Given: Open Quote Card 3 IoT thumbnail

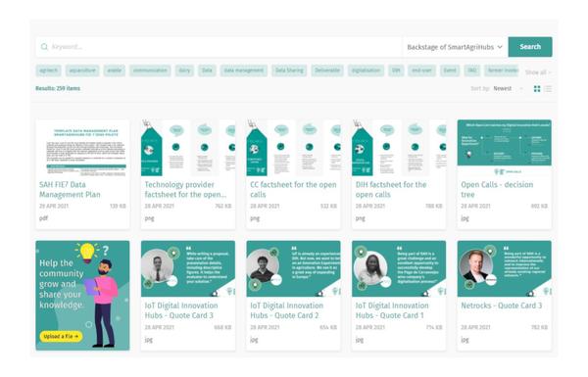Looking at the screenshot, I should [x=188, y=268].
